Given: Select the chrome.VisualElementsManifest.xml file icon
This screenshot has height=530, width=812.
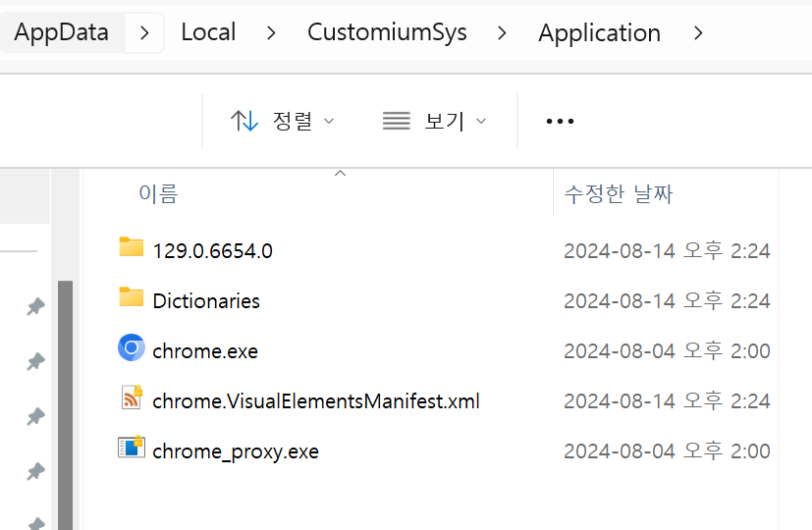Looking at the screenshot, I should [x=132, y=397].
